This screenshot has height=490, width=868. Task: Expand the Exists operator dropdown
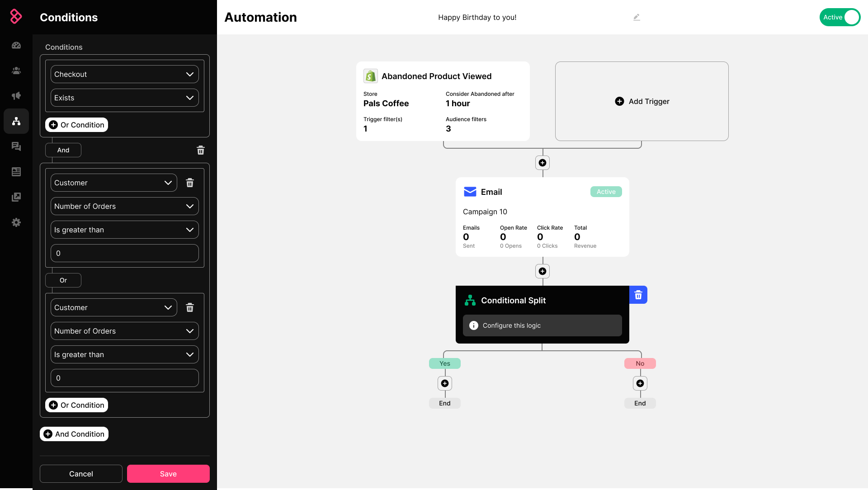[125, 98]
